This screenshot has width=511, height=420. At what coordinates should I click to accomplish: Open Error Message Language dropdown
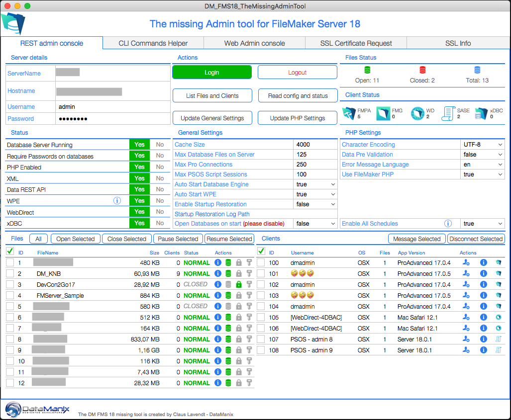tap(483, 165)
